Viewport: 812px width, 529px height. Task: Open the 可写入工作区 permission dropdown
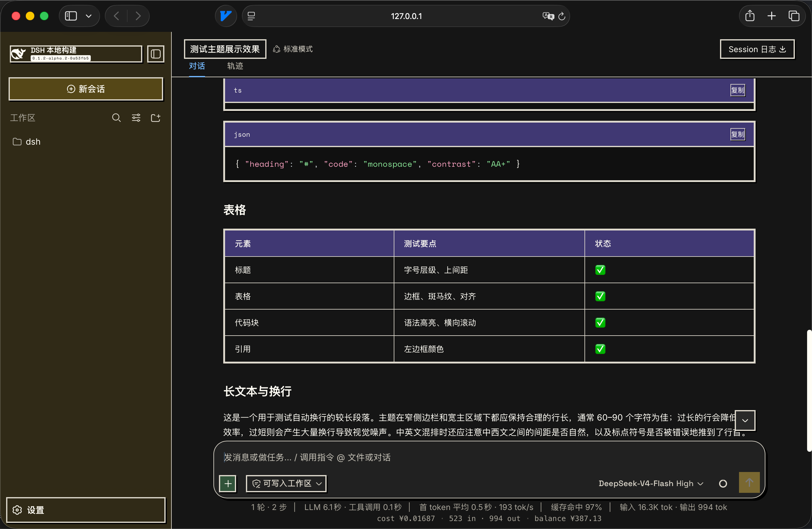coord(286,483)
